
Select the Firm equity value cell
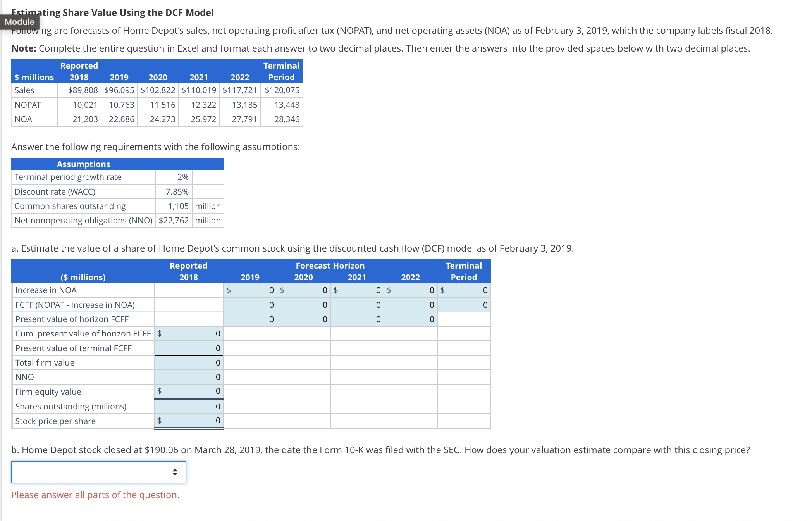pos(189,391)
